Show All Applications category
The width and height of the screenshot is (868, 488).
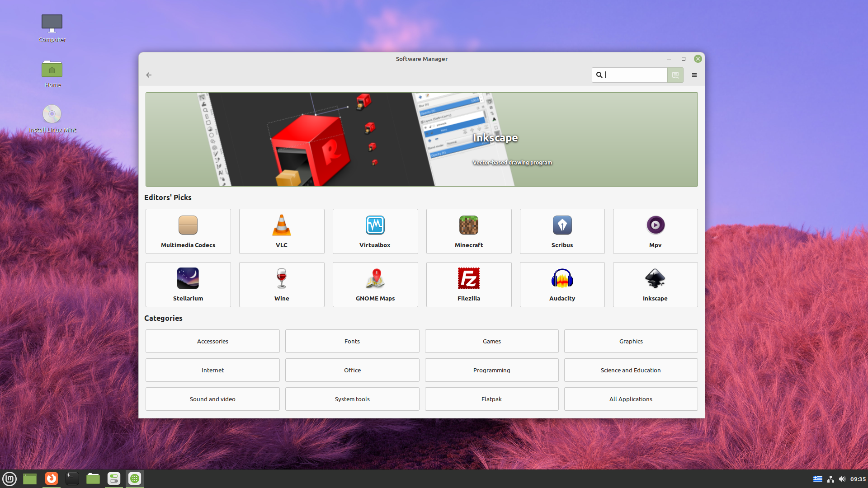point(631,399)
